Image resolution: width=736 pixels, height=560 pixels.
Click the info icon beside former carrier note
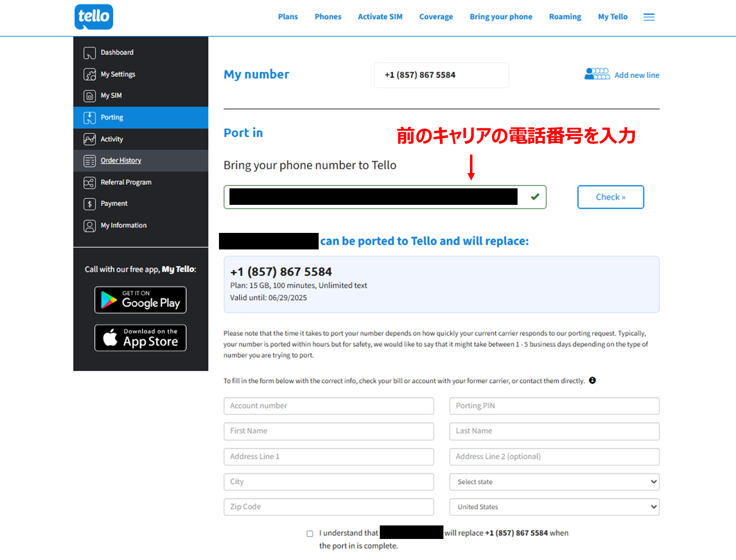click(592, 380)
